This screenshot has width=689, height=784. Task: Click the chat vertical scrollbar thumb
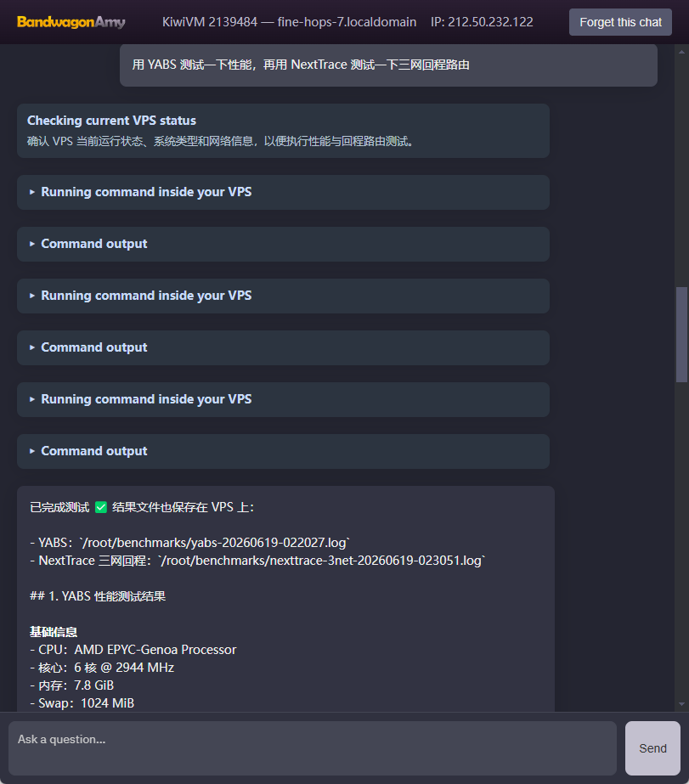point(681,335)
